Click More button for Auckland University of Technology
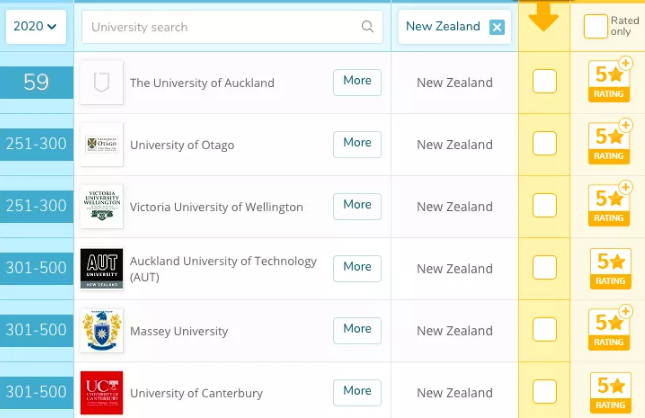Screen dimensions: 645x418 coord(357,267)
